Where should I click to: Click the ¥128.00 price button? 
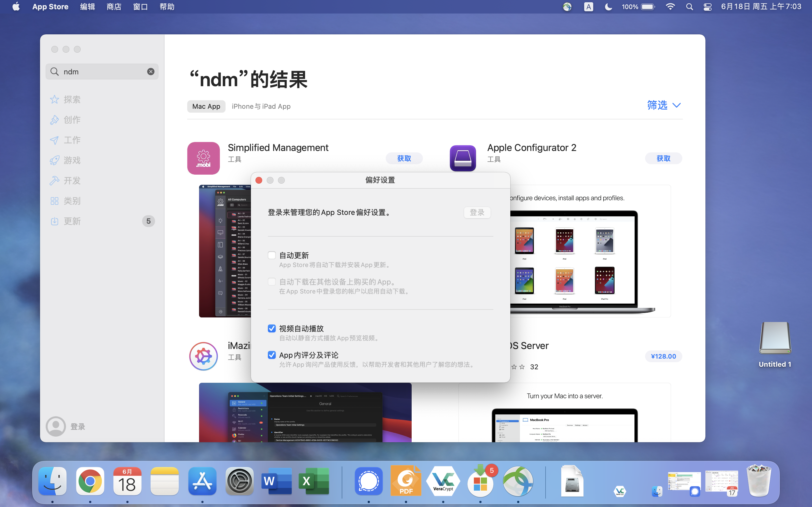[x=663, y=356]
